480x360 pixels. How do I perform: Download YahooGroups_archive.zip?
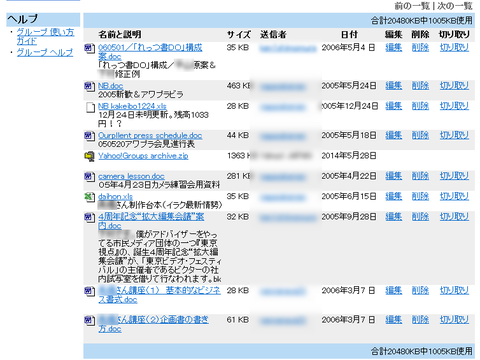point(143,156)
